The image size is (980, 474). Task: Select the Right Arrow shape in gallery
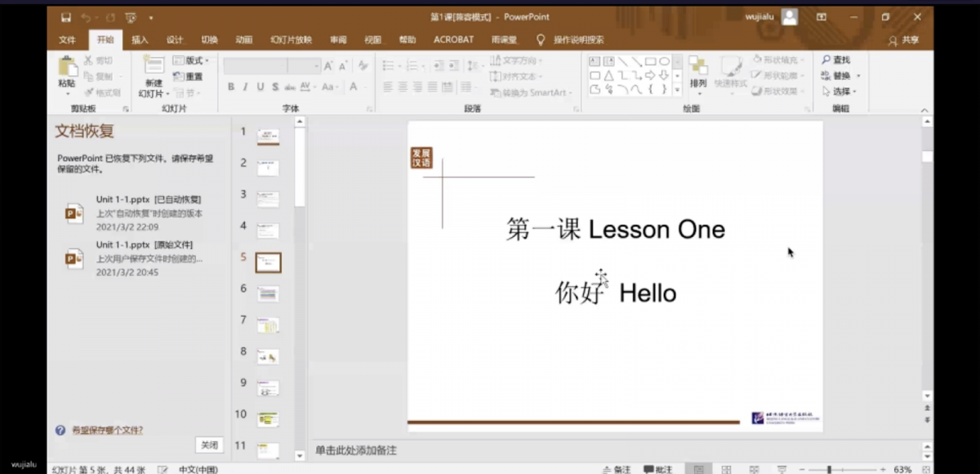650,75
